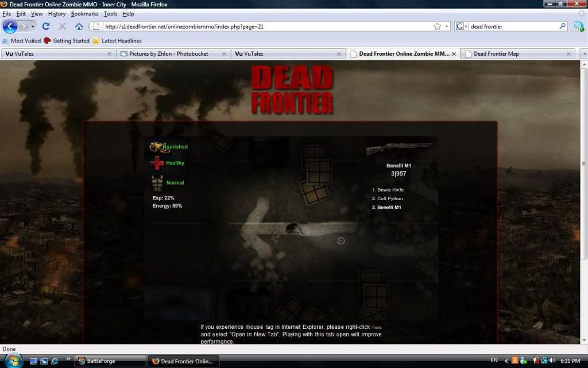Go back with the Firefox back arrow
The image size is (588, 368).
pos(10,26)
